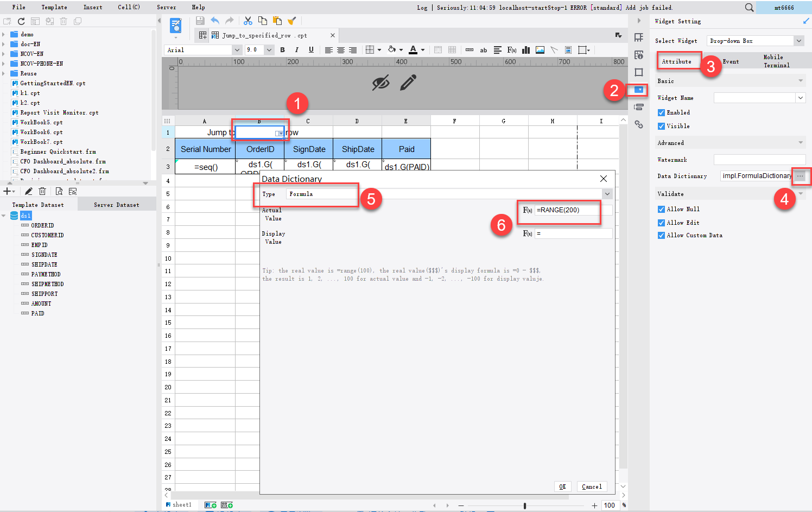
Task: Click the Data Dictionary ellipsis button
Action: [800, 176]
